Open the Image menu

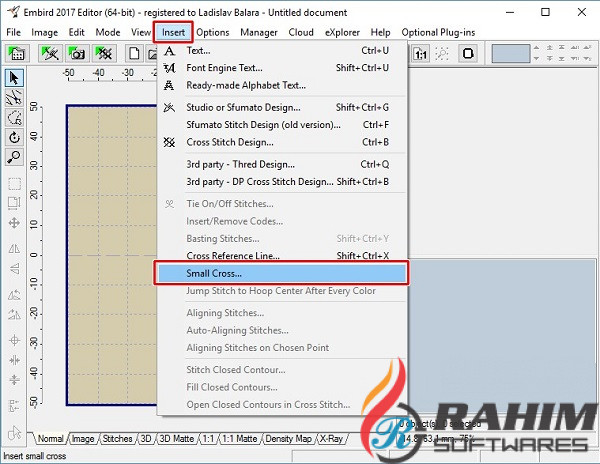pos(44,33)
